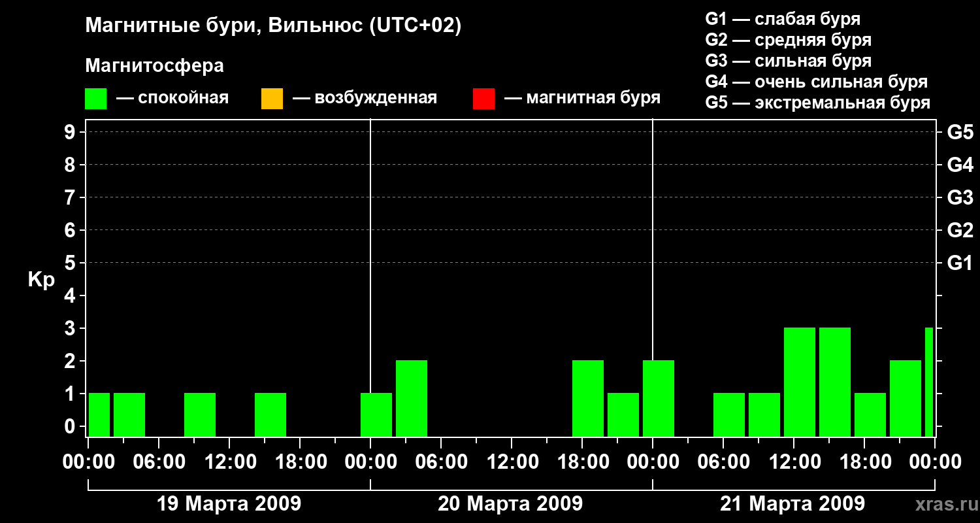This screenshot has width=980, height=523.
Task: Click the '18:00' tick label above 20 Марта 2009
Action: click(x=582, y=462)
